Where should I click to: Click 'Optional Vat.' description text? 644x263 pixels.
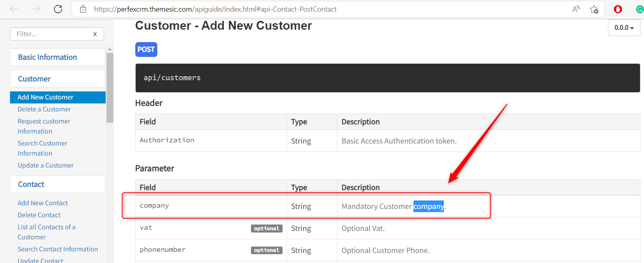(363, 229)
